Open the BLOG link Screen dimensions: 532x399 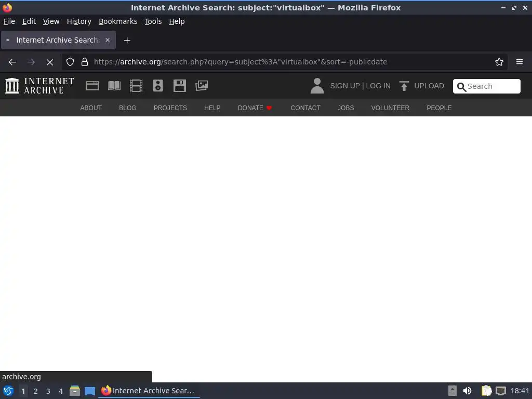point(128,108)
